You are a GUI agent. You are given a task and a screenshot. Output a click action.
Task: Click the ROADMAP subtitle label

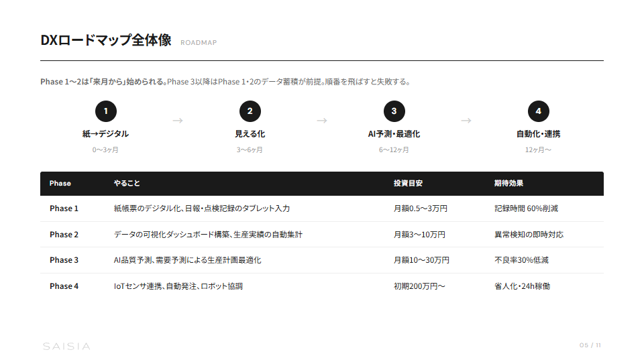[199, 43]
